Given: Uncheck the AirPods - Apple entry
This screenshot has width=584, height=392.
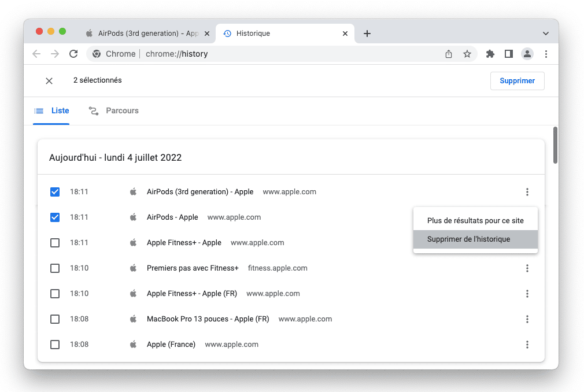Looking at the screenshot, I should coord(55,217).
